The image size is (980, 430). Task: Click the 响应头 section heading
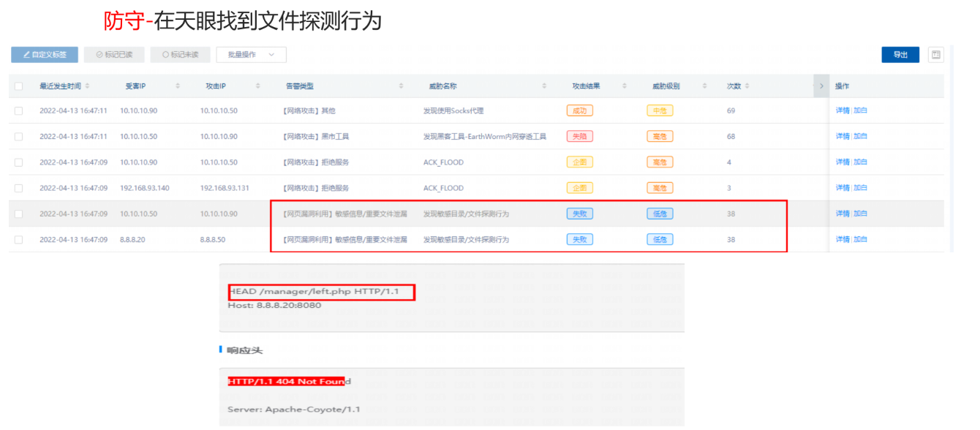245,351
